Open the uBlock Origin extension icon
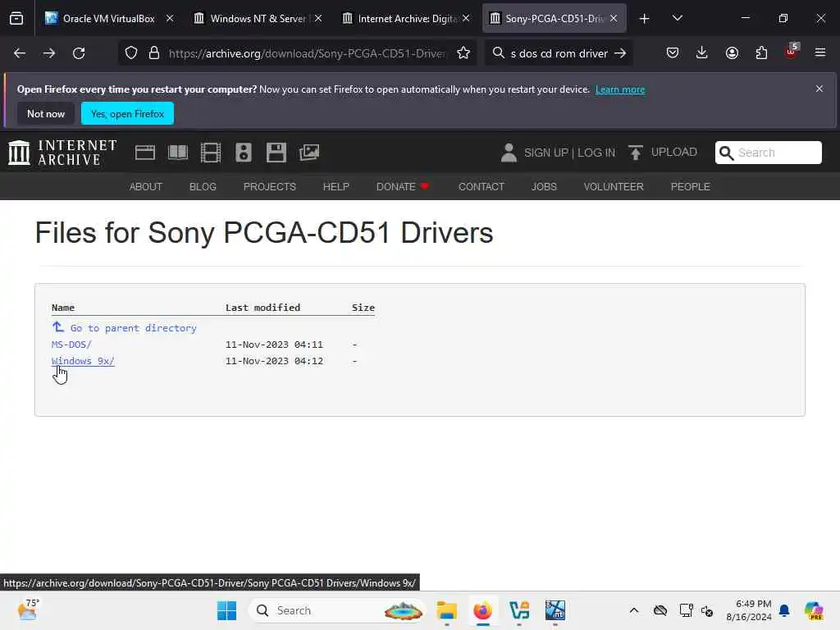Screen dimensions: 840x630 coord(792,52)
